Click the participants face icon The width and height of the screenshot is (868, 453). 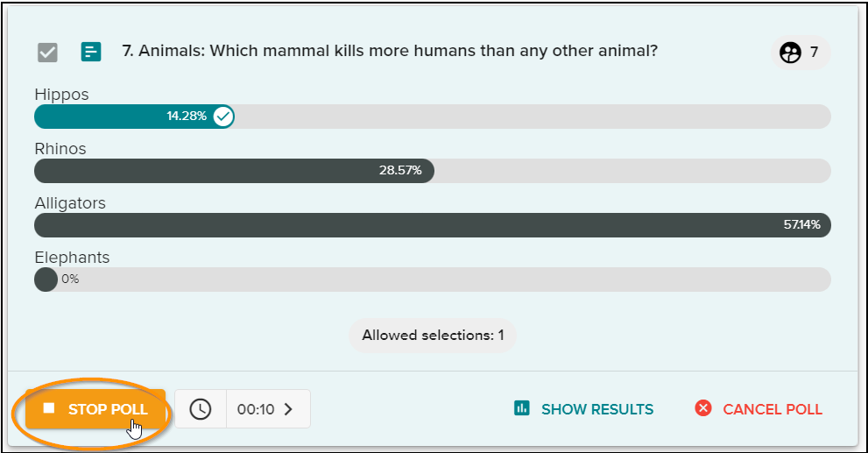coord(790,53)
